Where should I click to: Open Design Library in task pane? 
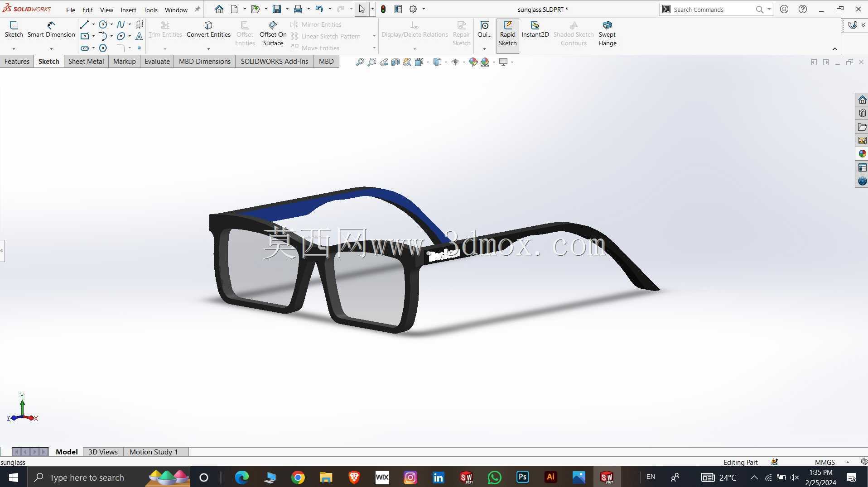tap(862, 113)
